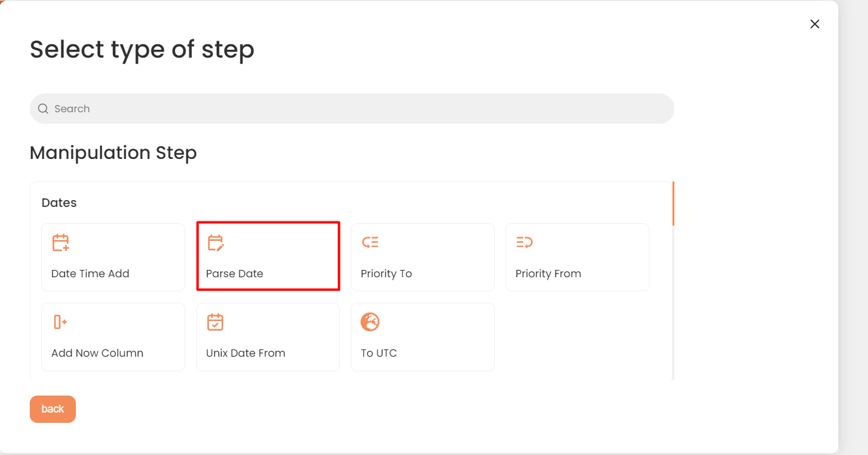Pick the Unix Date From label
Screen dimensions: 868x455
[245, 353]
